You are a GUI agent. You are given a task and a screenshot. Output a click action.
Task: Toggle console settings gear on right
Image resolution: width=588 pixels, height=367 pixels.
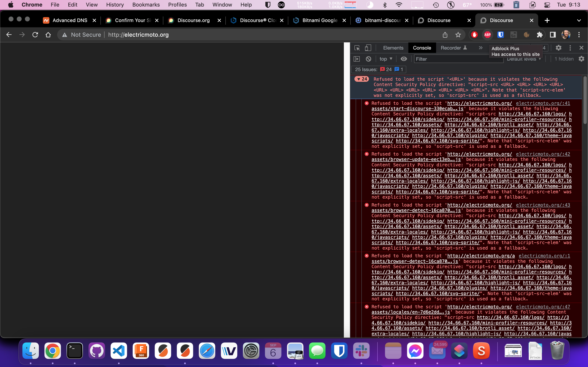[581, 59]
